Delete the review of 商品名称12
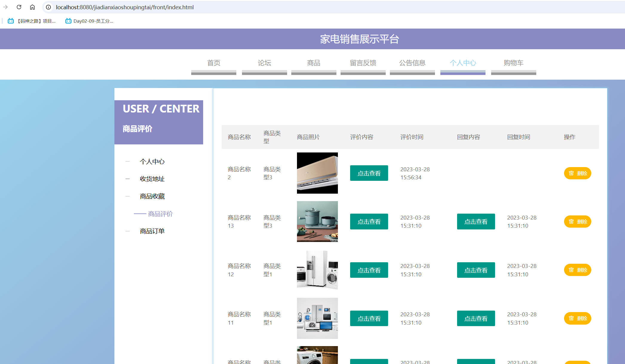This screenshot has width=625, height=364. pyautogui.click(x=577, y=270)
